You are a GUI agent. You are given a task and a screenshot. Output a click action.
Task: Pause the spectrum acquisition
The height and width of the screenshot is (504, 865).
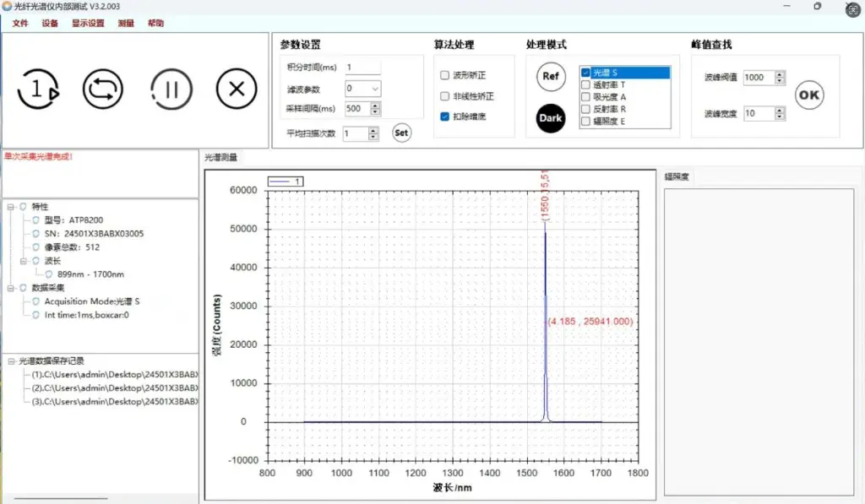coord(171,89)
